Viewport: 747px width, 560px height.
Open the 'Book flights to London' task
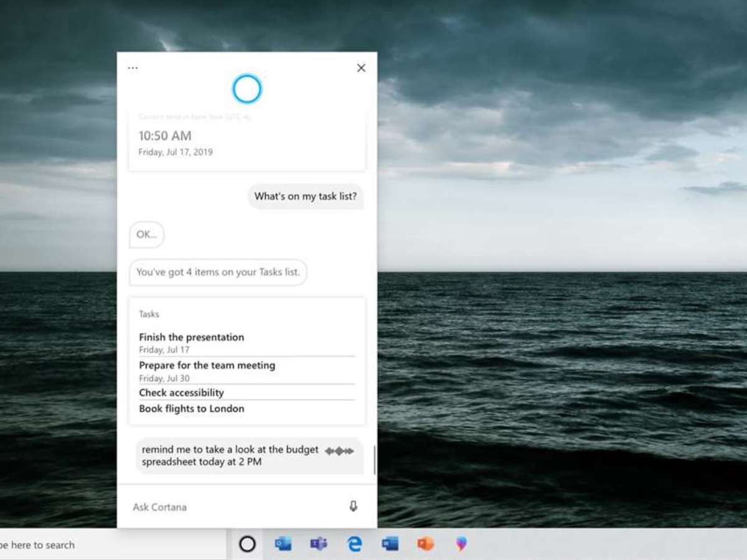click(x=192, y=409)
